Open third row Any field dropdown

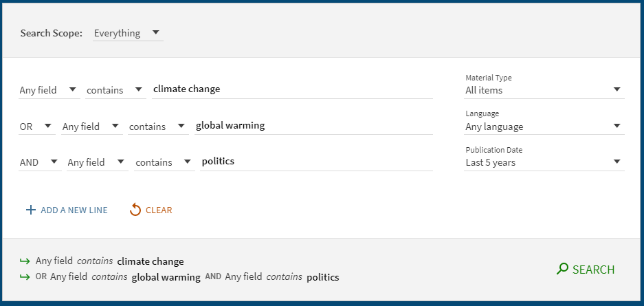tap(96, 162)
